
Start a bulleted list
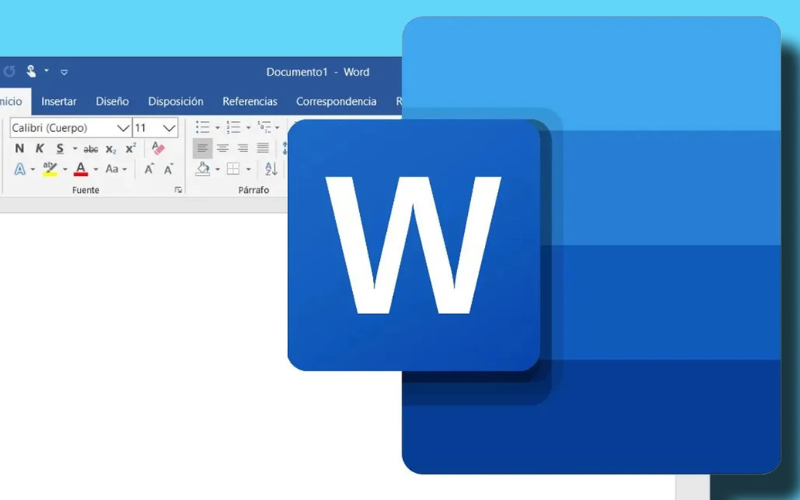[x=203, y=127]
